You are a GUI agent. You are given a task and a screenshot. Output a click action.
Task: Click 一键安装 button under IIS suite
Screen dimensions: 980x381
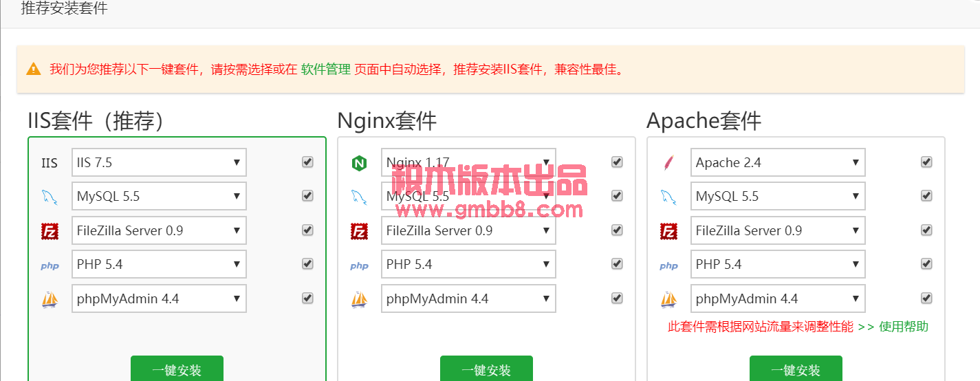click(x=177, y=369)
